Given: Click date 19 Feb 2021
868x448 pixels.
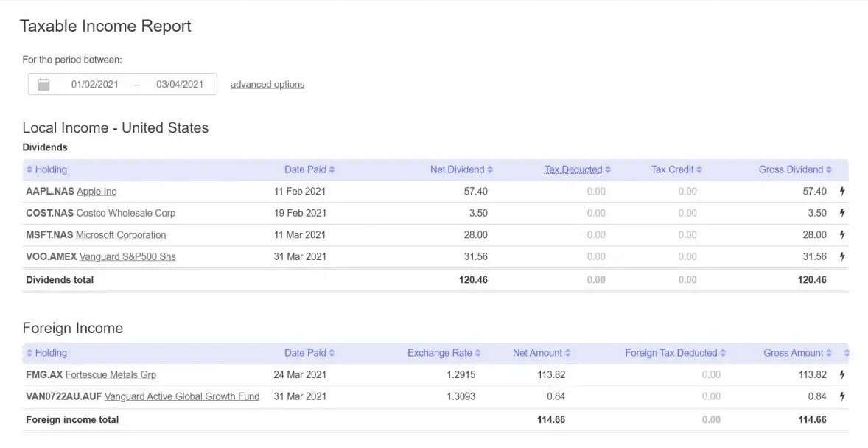Looking at the screenshot, I should [x=299, y=213].
